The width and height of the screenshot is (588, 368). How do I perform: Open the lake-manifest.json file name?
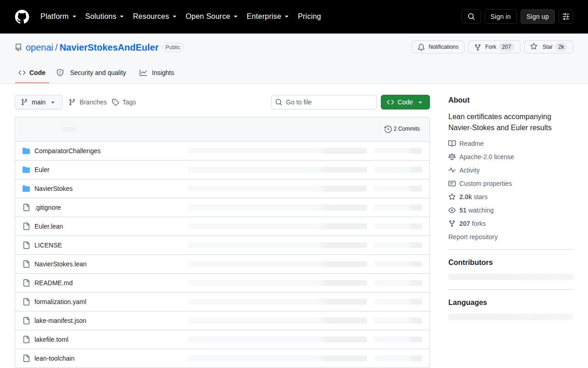60,321
